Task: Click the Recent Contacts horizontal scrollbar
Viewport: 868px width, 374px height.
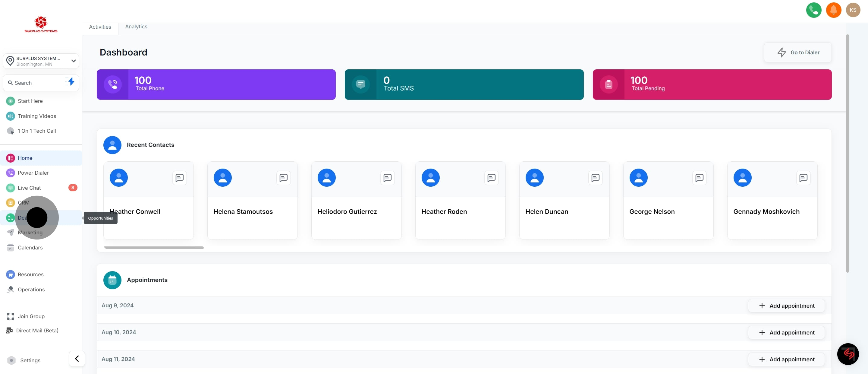Action: pyautogui.click(x=154, y=248)
